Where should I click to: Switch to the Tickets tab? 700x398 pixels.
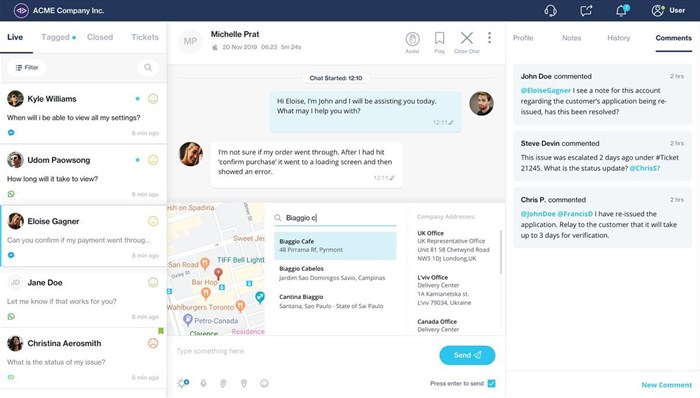(x=145, y=37)
